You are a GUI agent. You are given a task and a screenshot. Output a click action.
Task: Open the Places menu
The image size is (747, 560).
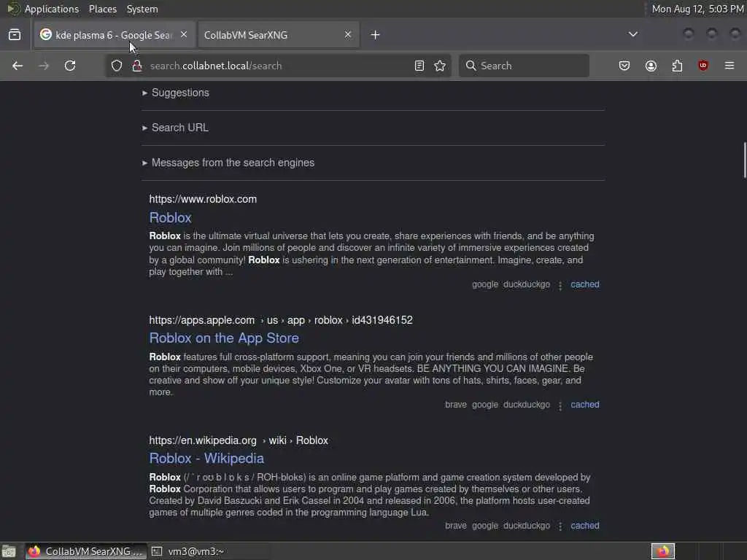coord(103,9)
